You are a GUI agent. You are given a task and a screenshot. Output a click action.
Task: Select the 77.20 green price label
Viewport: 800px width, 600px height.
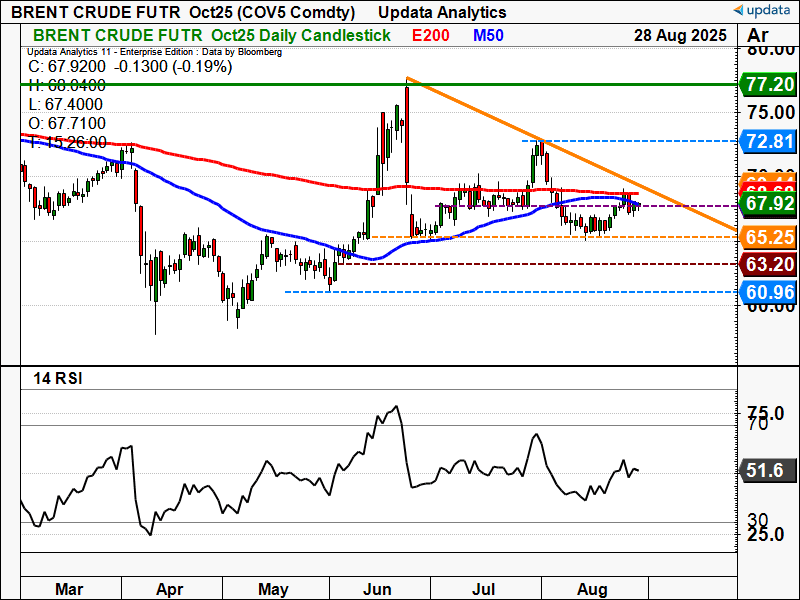pos(767,84)
